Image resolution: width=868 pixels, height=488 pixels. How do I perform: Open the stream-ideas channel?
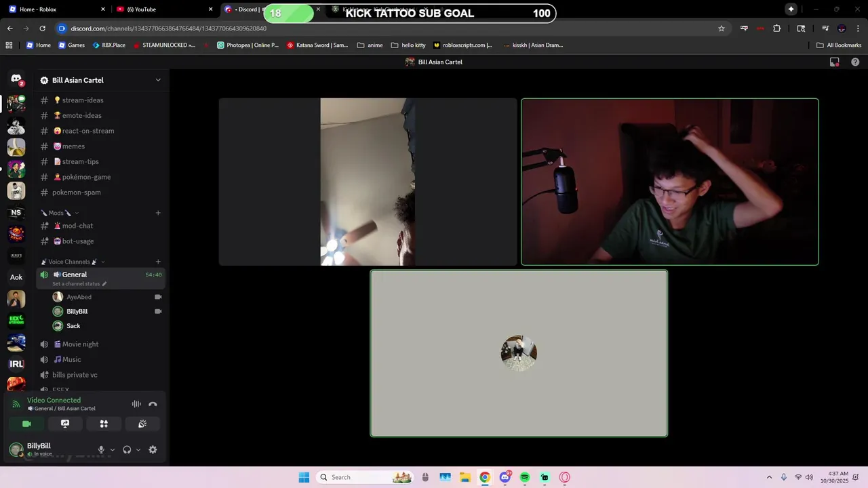[100, 100]
